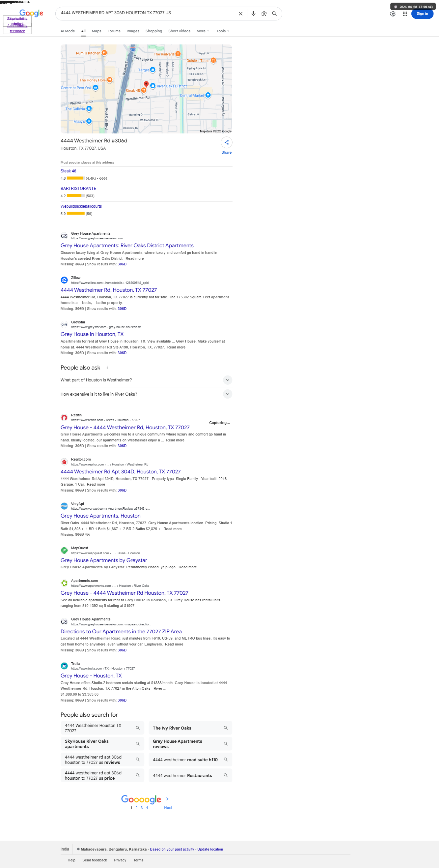Open the Google apps grid
This screenshot has height=868, width=444.
point(404,14)
